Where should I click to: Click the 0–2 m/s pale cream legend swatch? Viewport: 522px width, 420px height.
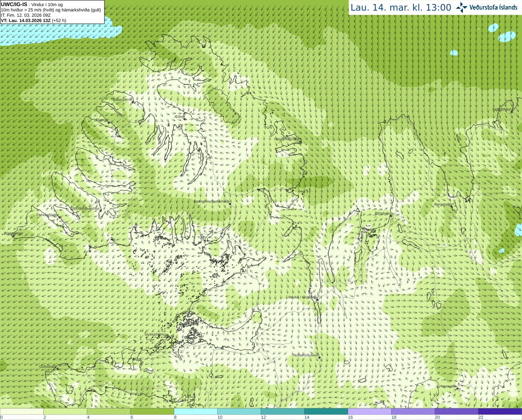22,411
